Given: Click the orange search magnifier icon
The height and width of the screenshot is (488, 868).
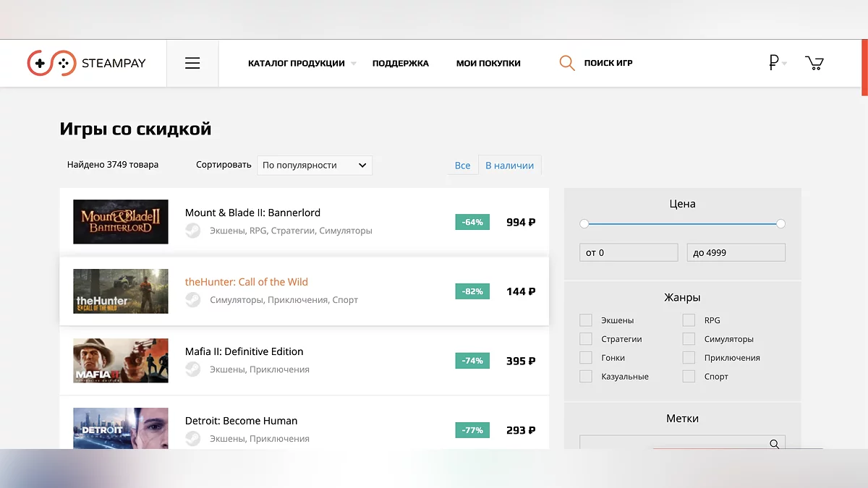Looking at the screenshot, I should [x=567, y=63].
